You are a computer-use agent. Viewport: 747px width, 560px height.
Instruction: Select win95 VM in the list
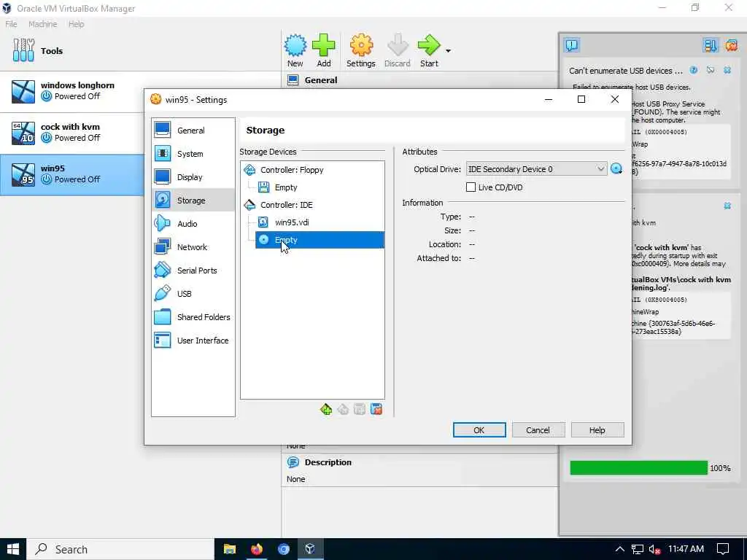point(71,174)
